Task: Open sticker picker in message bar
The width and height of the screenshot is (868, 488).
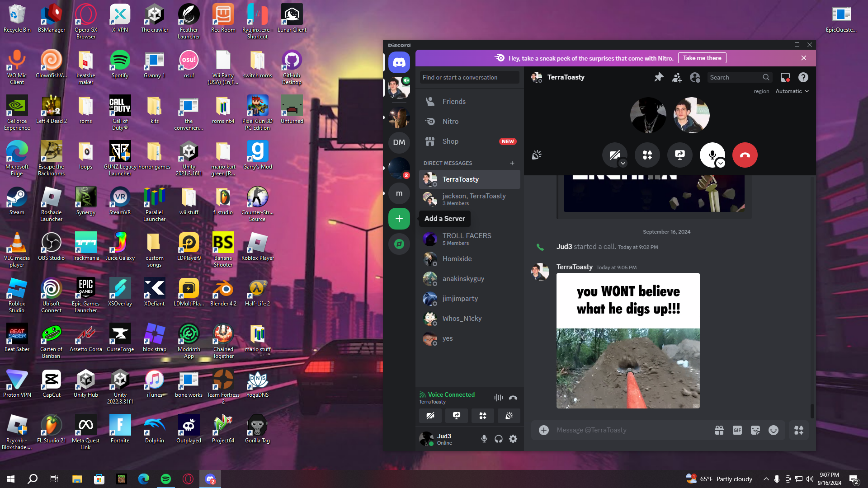Action: coord(755,430)
